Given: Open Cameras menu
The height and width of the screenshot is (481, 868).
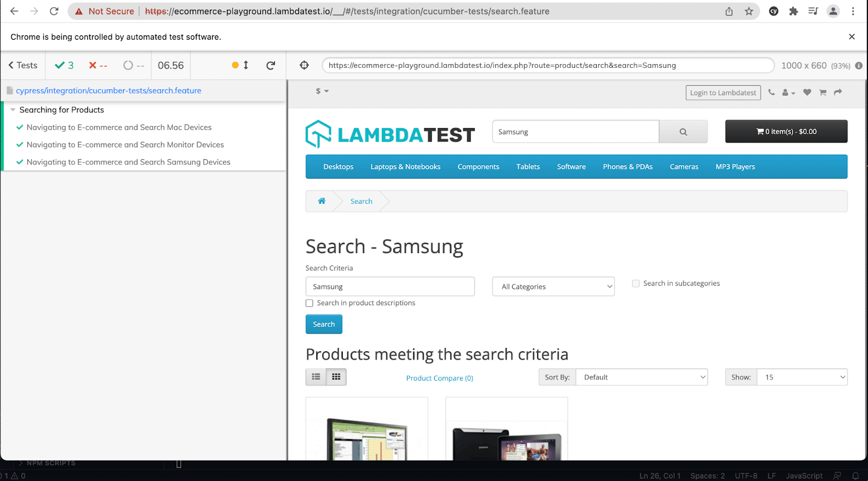Looking at the screenshot, I should [x=684, y=167].
